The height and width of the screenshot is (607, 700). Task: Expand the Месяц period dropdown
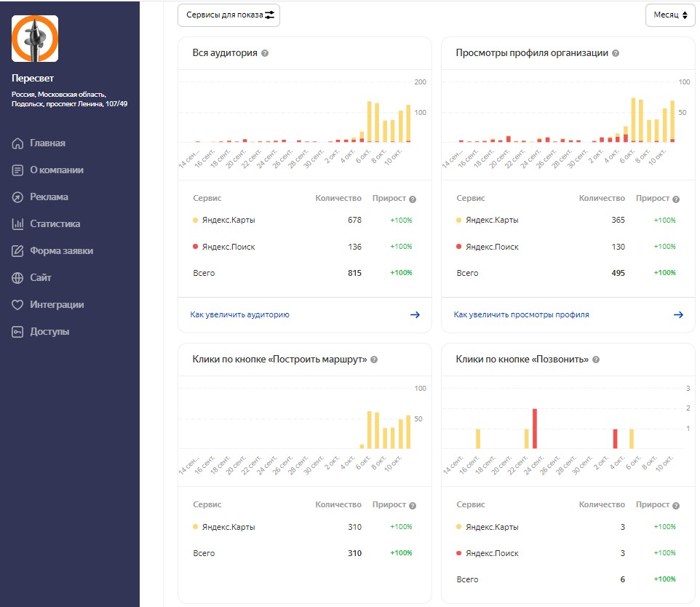tap(669, 15)
